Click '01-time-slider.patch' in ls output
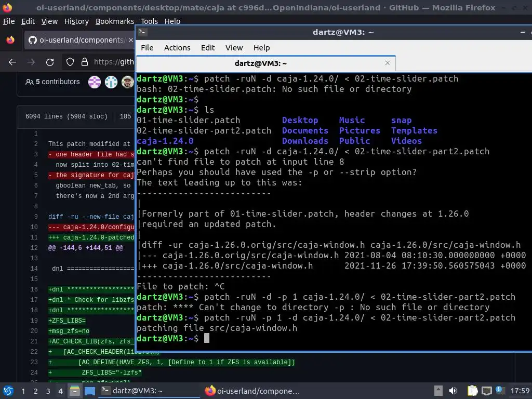Viewport: 532px width, 399px height. point(188,121)
